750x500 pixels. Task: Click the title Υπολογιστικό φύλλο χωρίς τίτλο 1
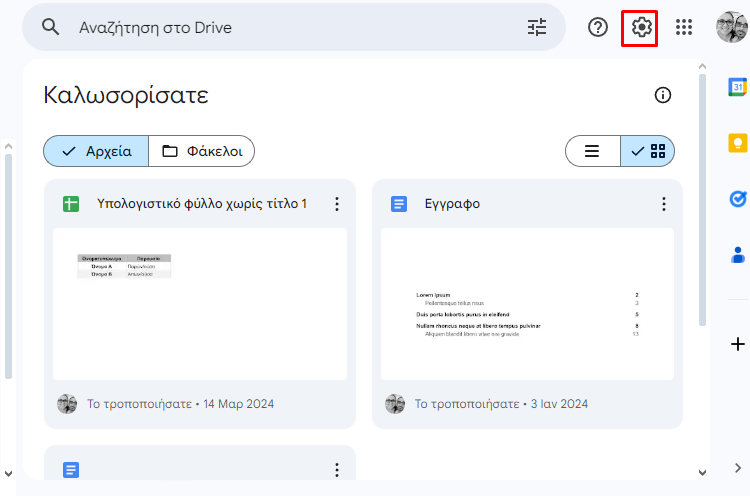coord(201,204)
